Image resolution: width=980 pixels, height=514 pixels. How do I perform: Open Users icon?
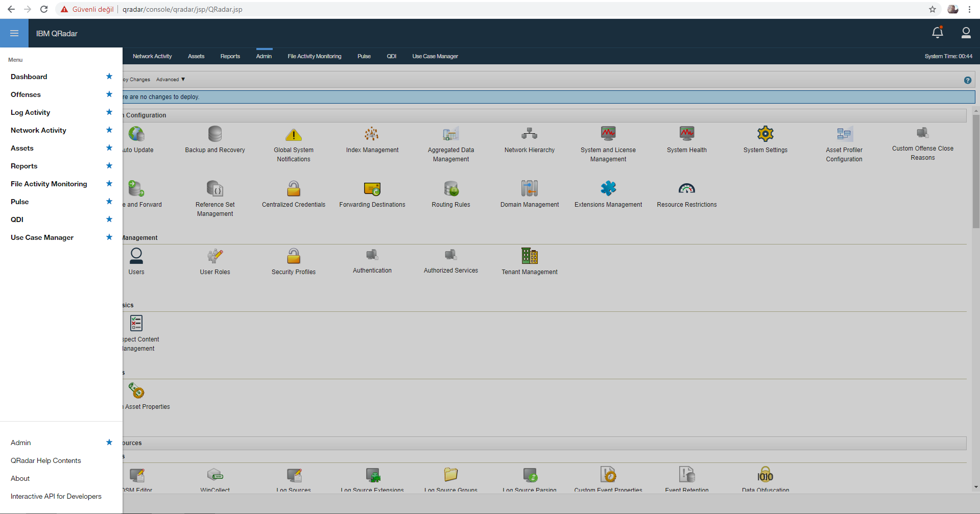[x=136, y=256]
